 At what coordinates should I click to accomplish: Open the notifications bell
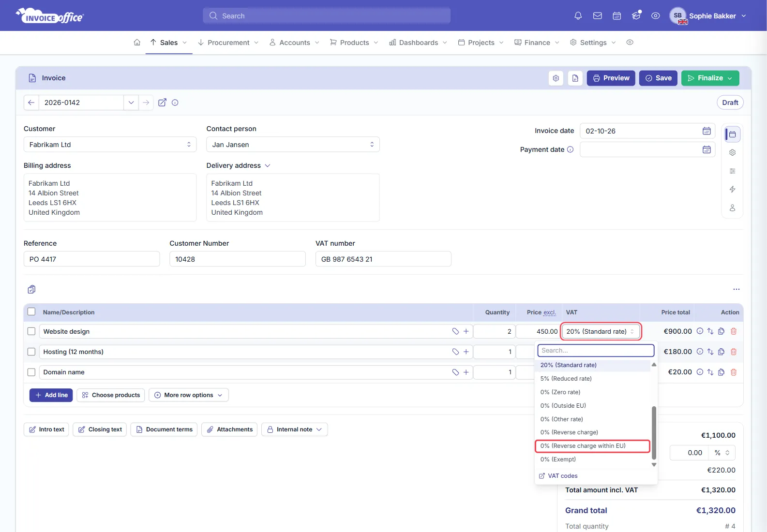[578, 16]
